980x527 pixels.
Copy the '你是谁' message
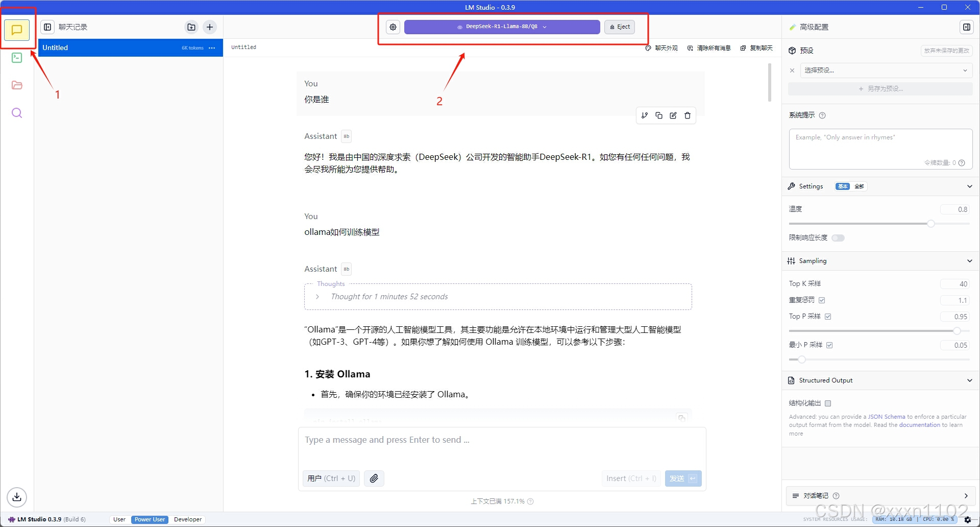pos(659,115)
